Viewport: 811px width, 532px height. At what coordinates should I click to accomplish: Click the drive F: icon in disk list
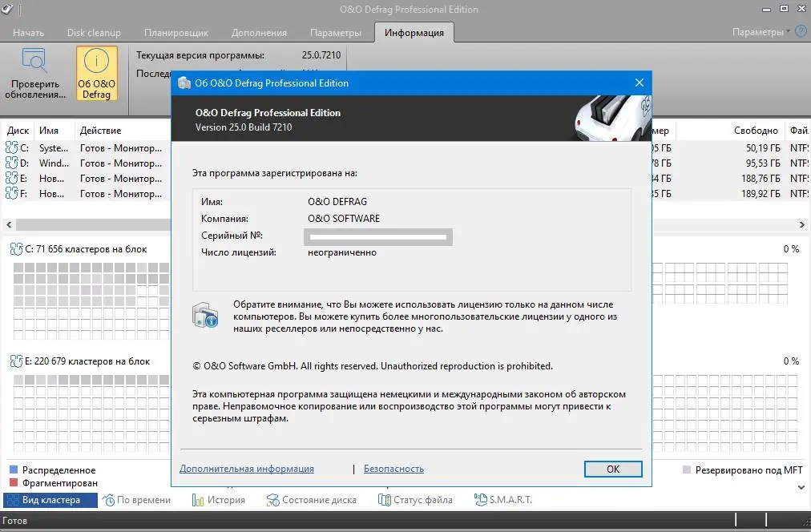(x=11, y=194)
